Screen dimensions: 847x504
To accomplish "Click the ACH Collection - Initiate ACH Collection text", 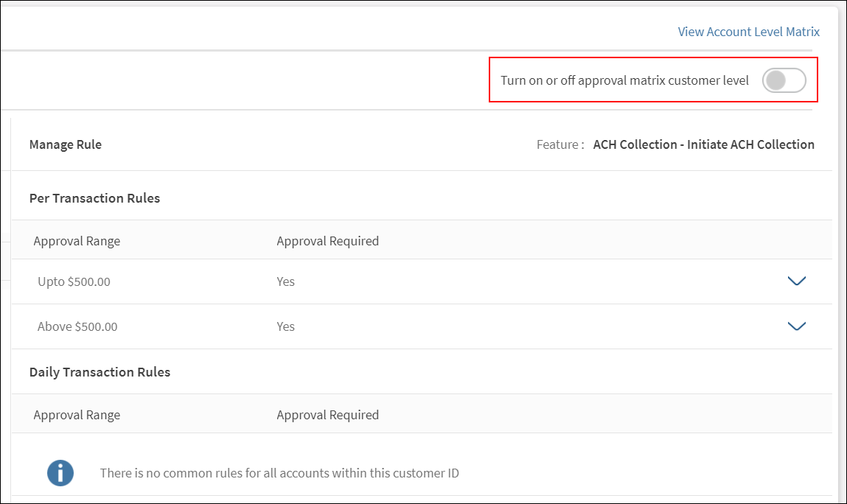I will [703, 144].
